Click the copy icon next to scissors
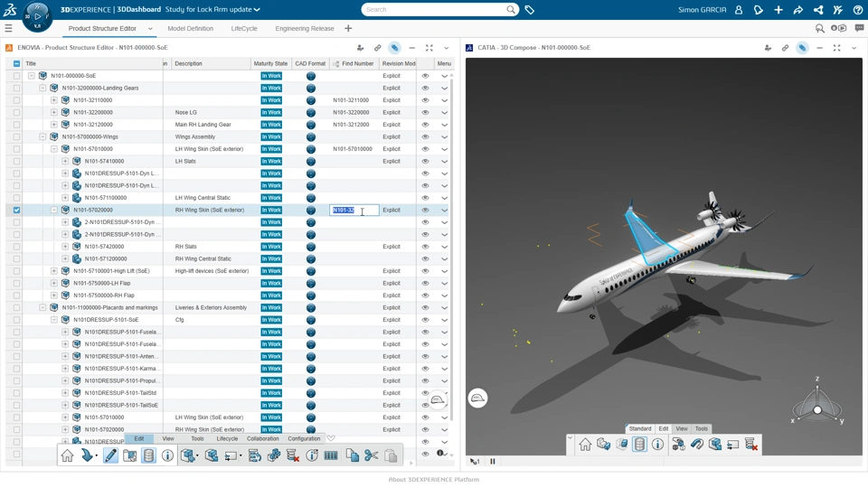Viewport: 868px width, 488px height. [352, 455]
